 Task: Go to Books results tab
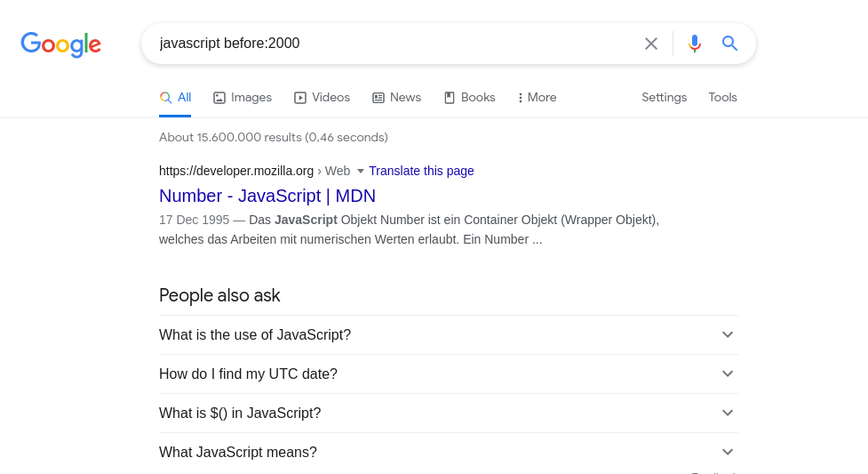point(469,98)
